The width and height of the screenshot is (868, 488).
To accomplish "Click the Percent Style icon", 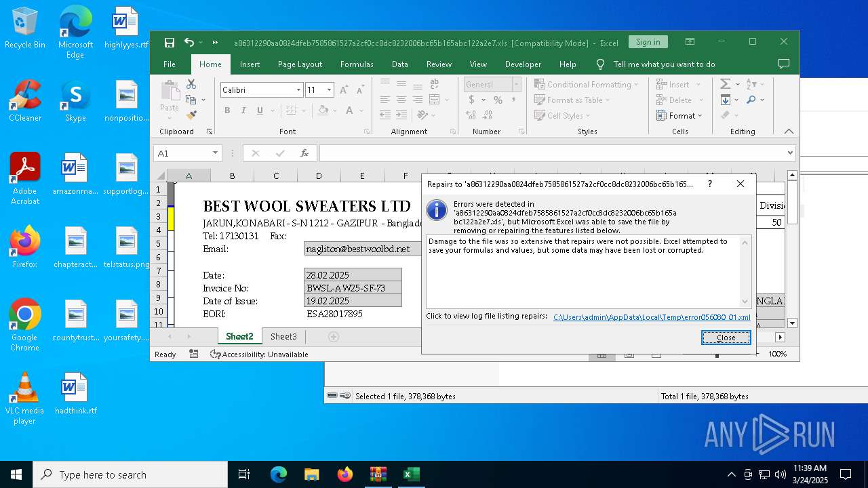I will [x=498, y=100].
